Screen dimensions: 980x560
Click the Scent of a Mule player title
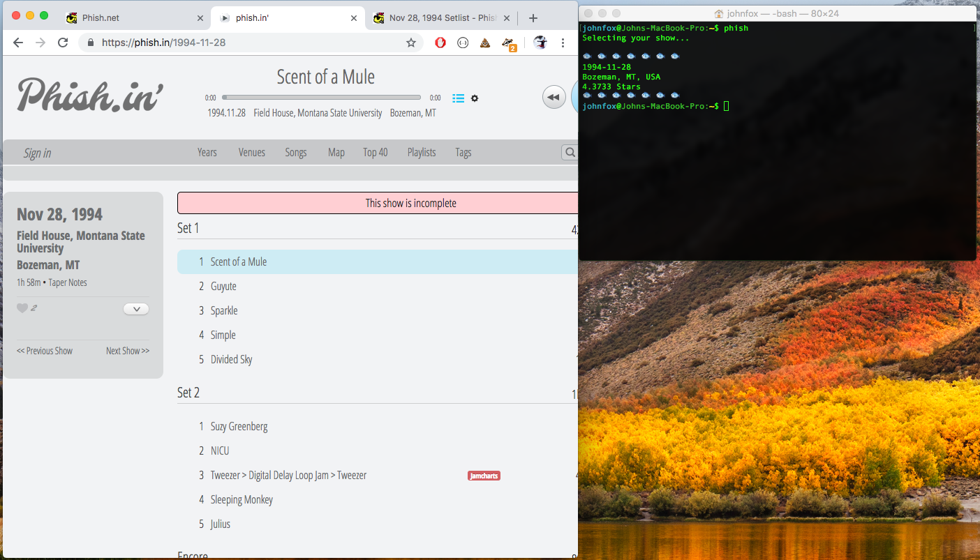pyautogui.click(x=325, y=77)
